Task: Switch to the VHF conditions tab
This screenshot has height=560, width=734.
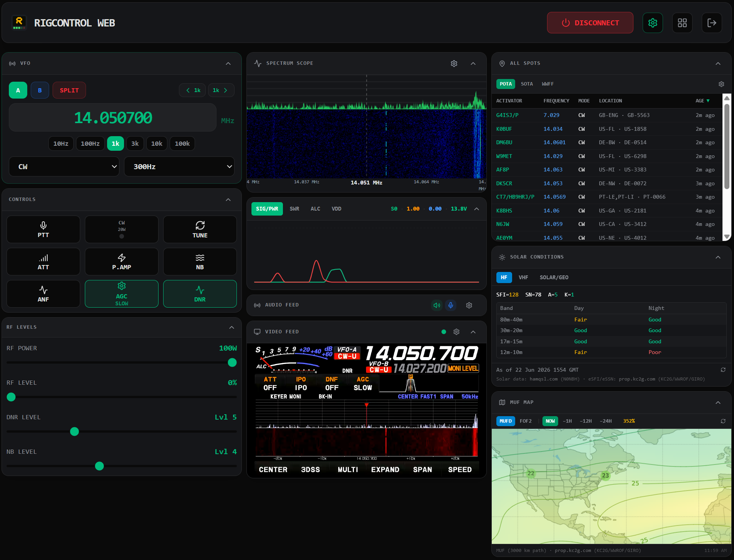Action: (523, 278)
